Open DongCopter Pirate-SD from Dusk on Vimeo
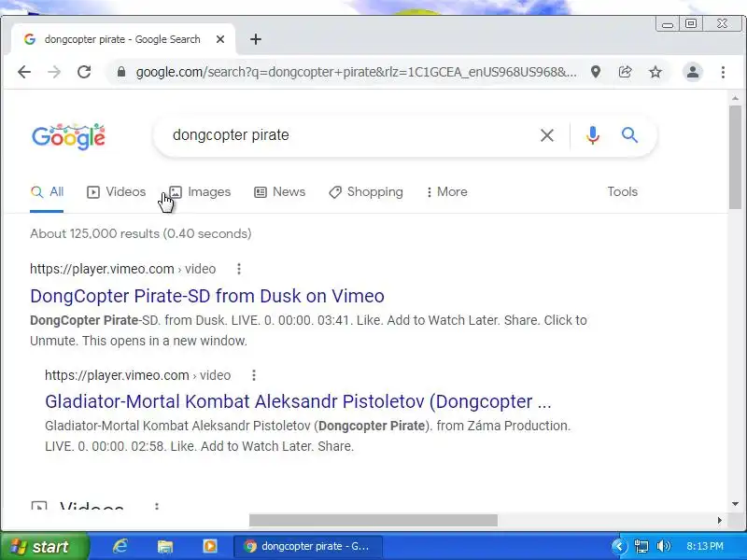 click(x=207, y=296)
